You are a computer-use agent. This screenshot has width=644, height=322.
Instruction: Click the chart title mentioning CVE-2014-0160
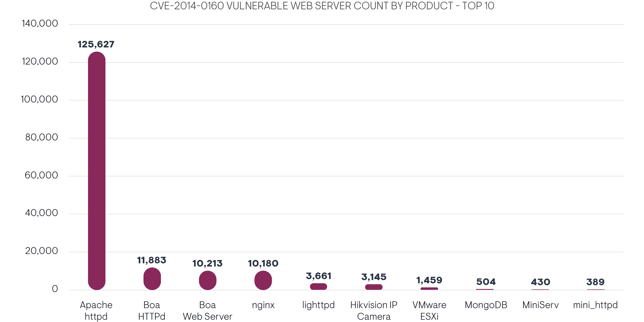coord(322,6)
